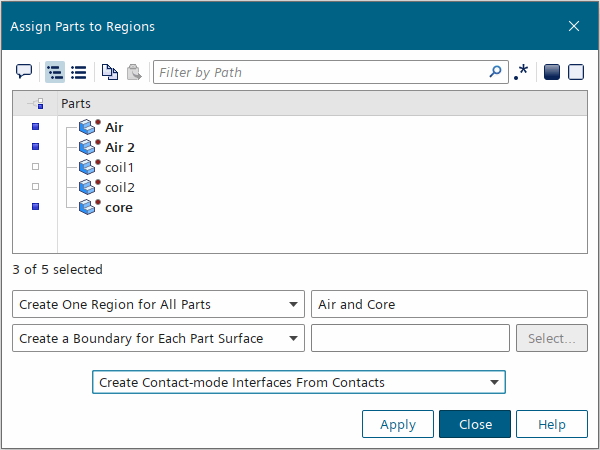Open the Create a Boundary for Each Part Surface dropdown
Screen dimensions: 600x450
tap(158, 338)
